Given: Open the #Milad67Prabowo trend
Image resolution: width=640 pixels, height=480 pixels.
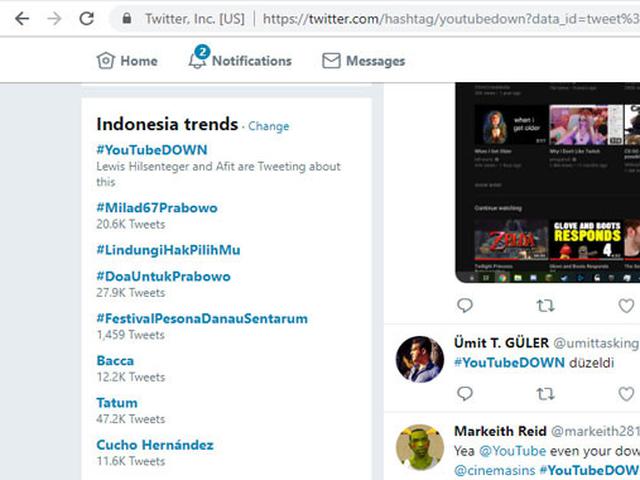Looking at the screenshot, I should point(157,208).
